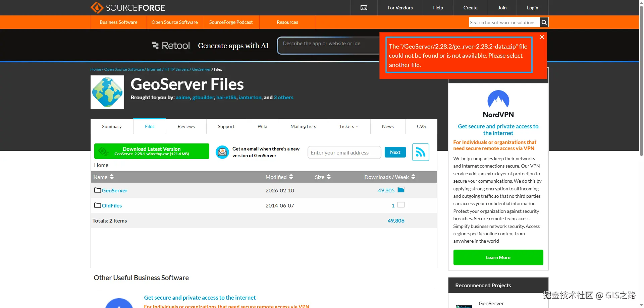Click the GeoServer globe project icon
644x308 pixels.
point(107,92)
